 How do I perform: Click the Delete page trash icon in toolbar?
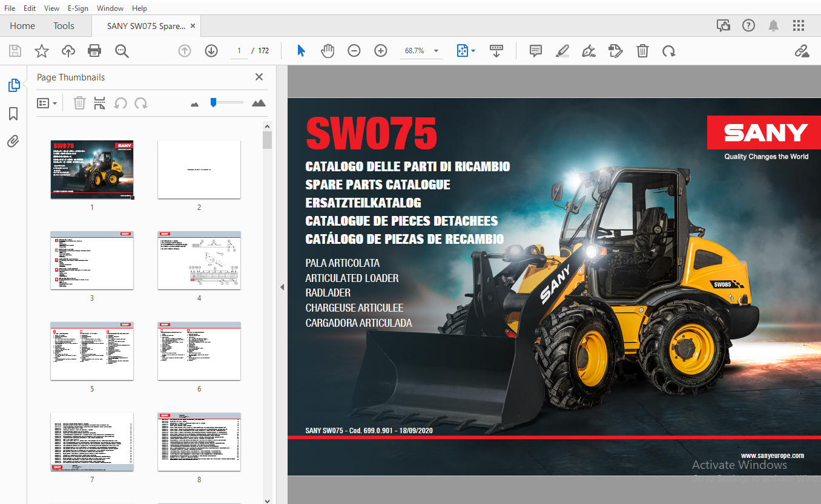click(x=642, y=51)
